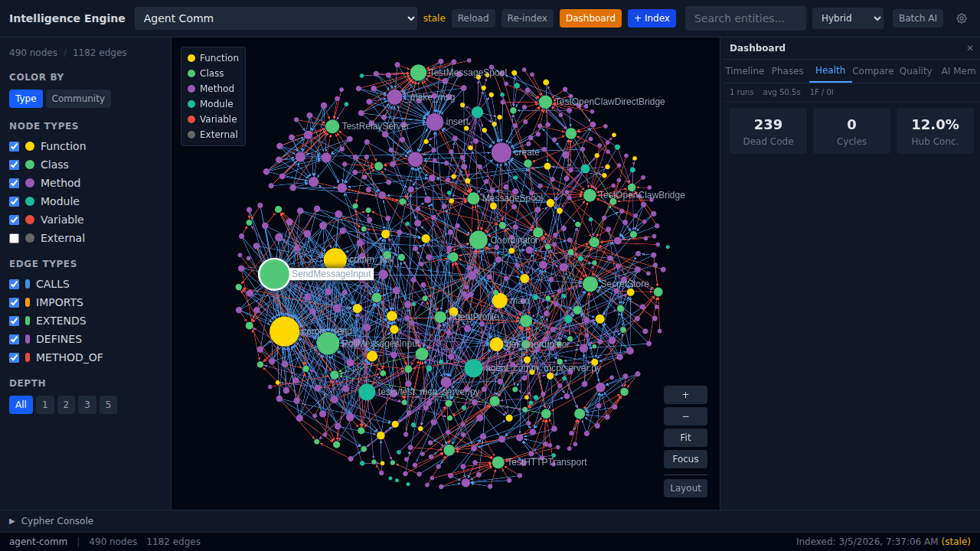Enable the External node type checkbox
This screenshot has height=551, width=980.
pos(14,238)
